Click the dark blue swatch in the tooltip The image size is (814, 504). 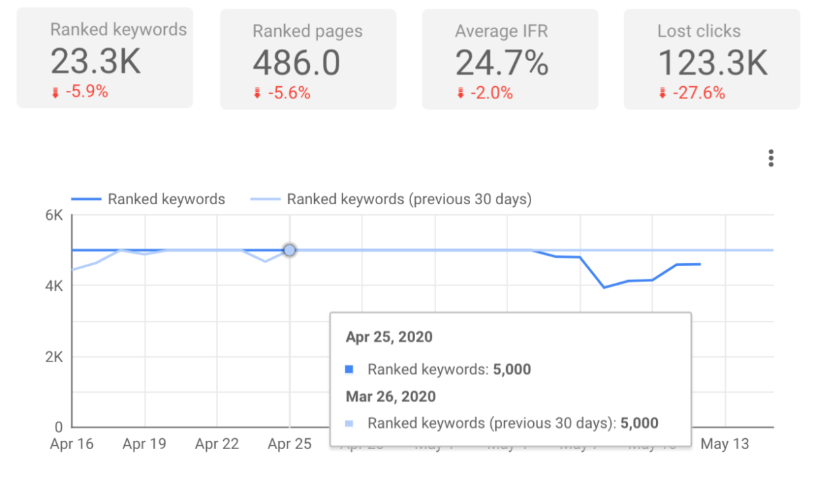(x=349, y=370)
